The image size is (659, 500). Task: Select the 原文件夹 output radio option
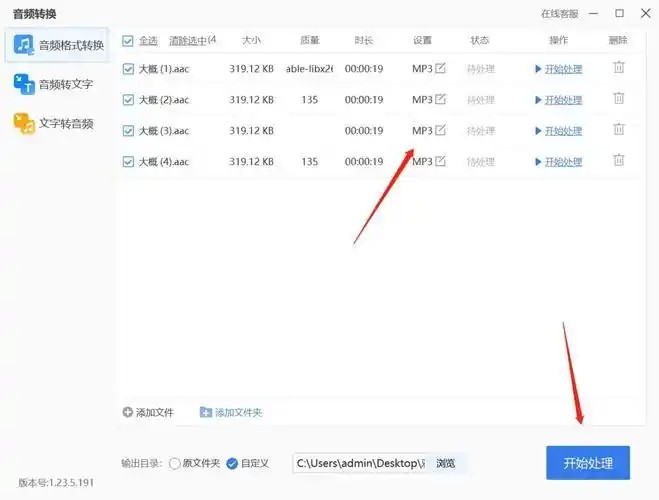tap(194, 463)
